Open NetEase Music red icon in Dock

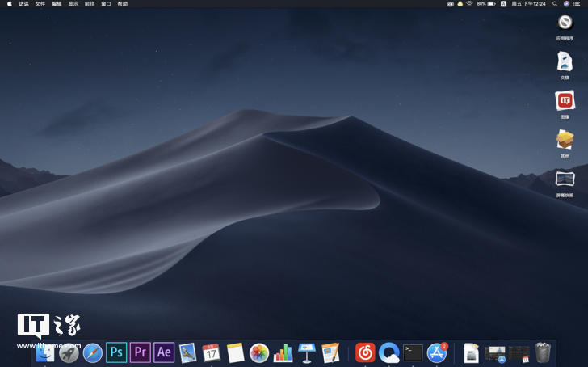coord(365,352)
